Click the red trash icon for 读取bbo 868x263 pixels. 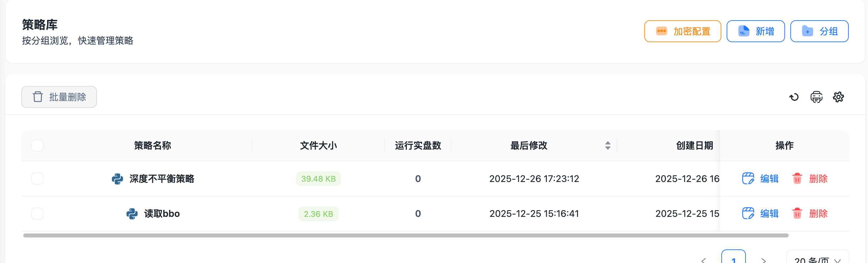[x=797, y=214]
